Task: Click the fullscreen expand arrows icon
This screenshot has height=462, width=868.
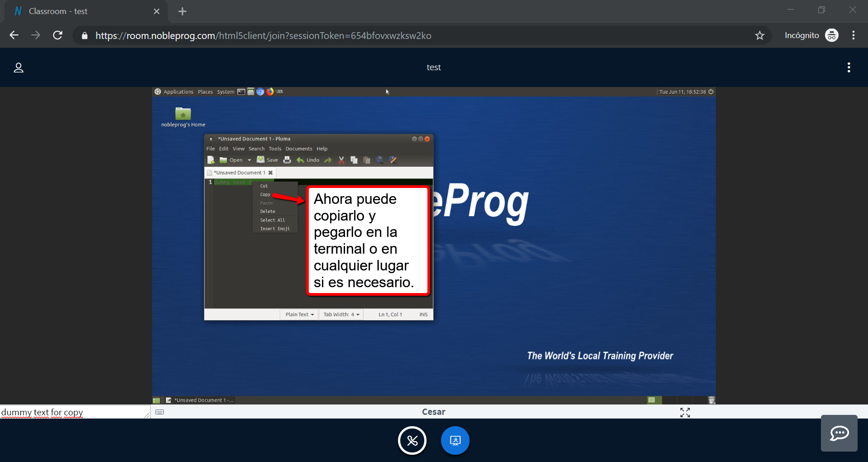Action: pos(685,412)
